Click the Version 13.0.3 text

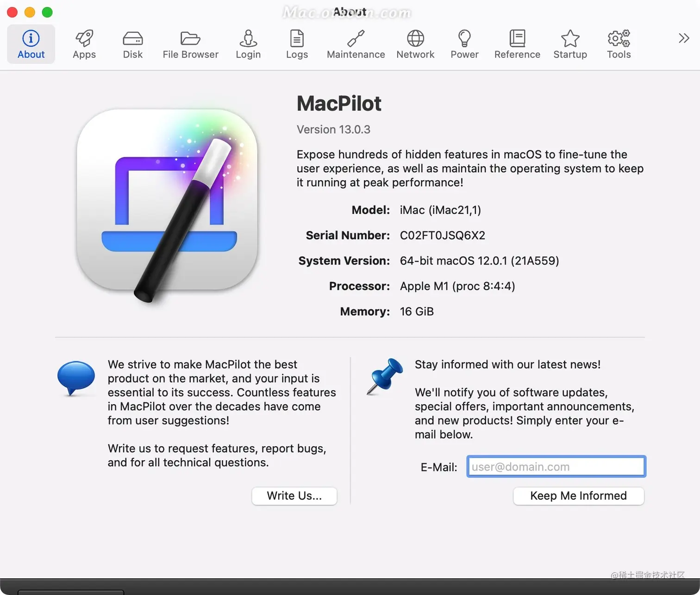coord(333,130)
